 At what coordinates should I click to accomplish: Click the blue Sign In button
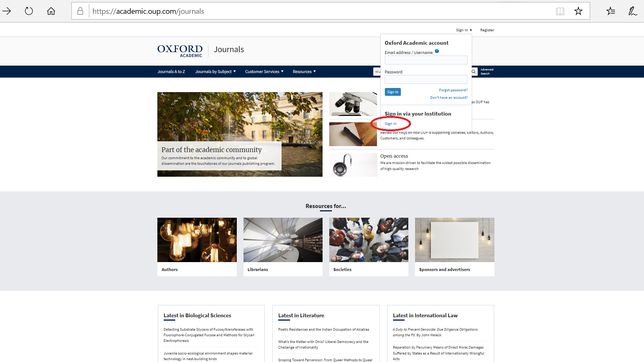(x=393, y=92)
